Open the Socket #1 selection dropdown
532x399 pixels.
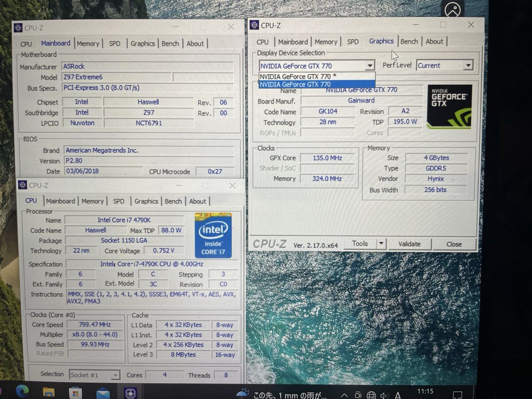pyautogui.click(x=115, y=375)
